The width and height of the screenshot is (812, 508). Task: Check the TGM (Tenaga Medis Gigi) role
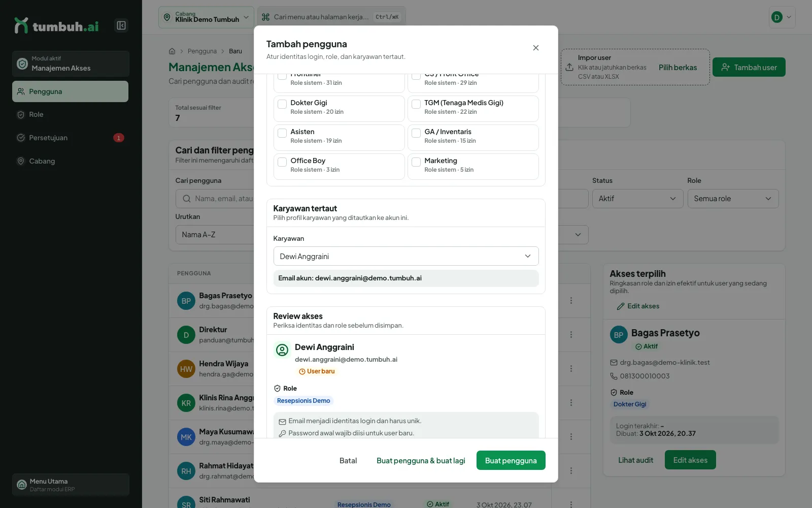pos(416,104)
